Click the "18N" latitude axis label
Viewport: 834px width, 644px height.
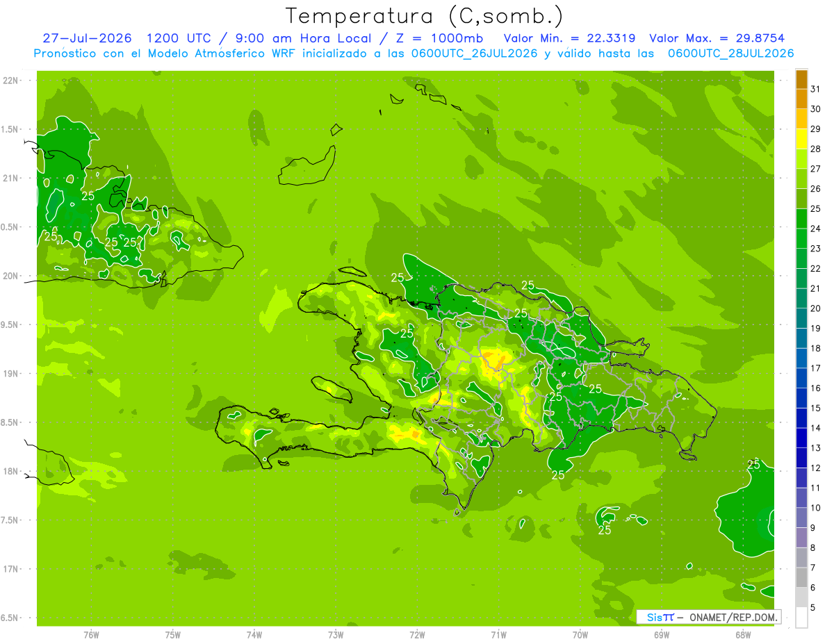pyautogui.click(x=11, y=471)
